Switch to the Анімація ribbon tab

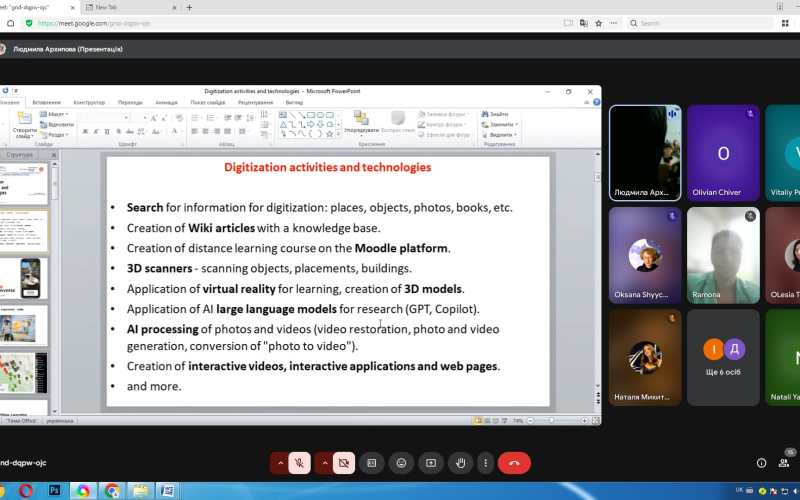click(166, 103)
